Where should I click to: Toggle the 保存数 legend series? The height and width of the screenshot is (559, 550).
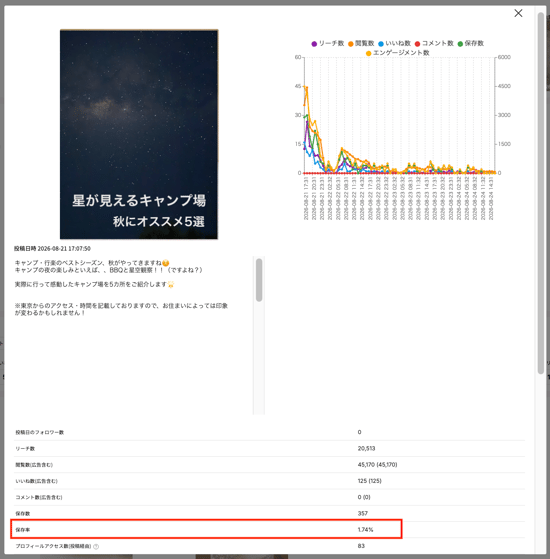[471, 43]
